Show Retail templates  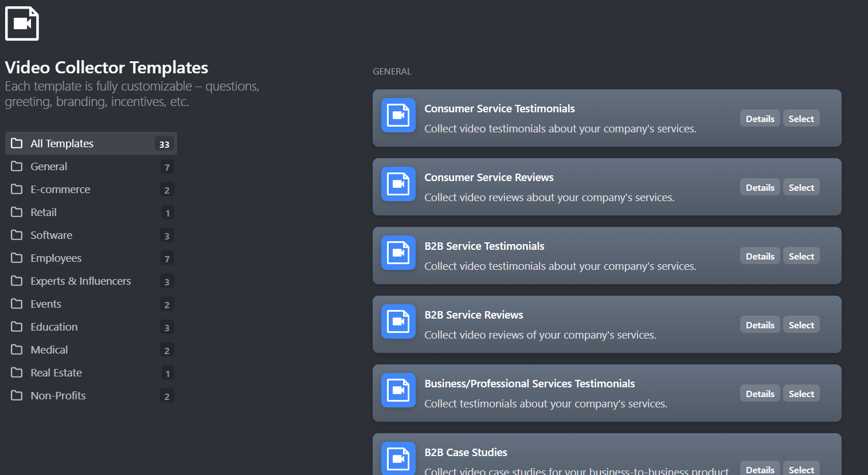tap(91, 212)
